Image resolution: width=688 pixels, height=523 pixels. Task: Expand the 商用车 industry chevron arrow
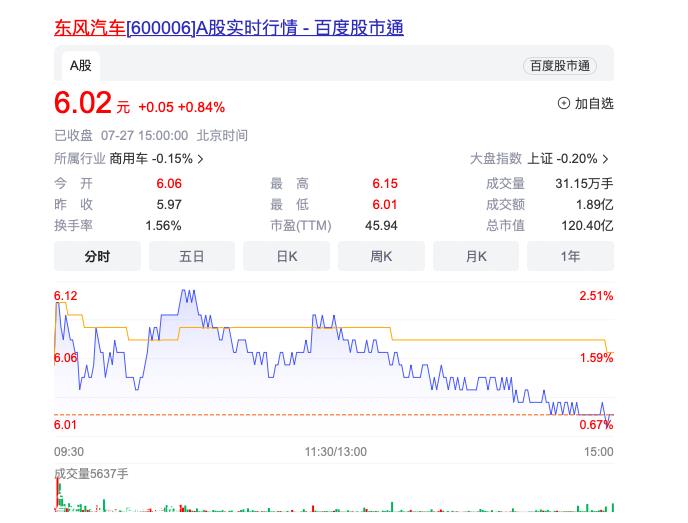point(201,159)
